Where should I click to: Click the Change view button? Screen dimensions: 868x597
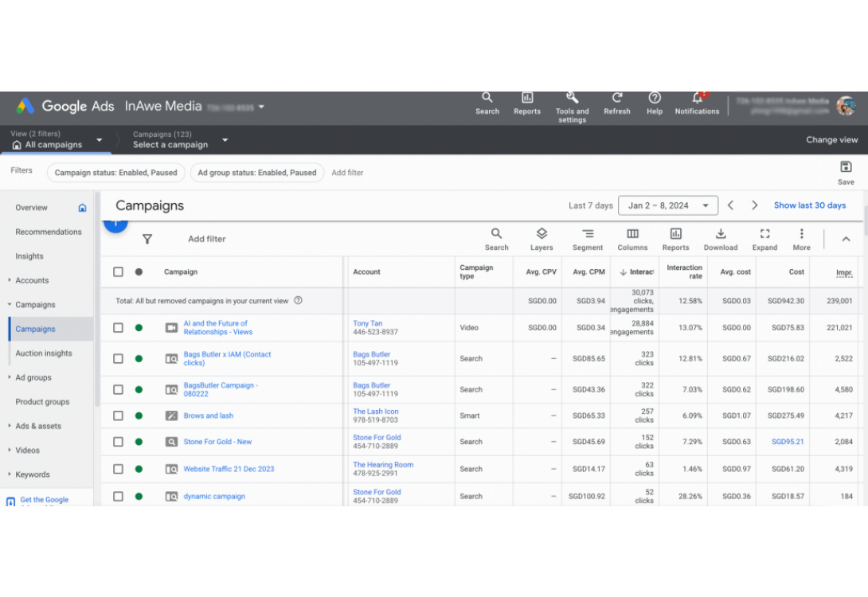pyautogui.click(x=832, y=140)
